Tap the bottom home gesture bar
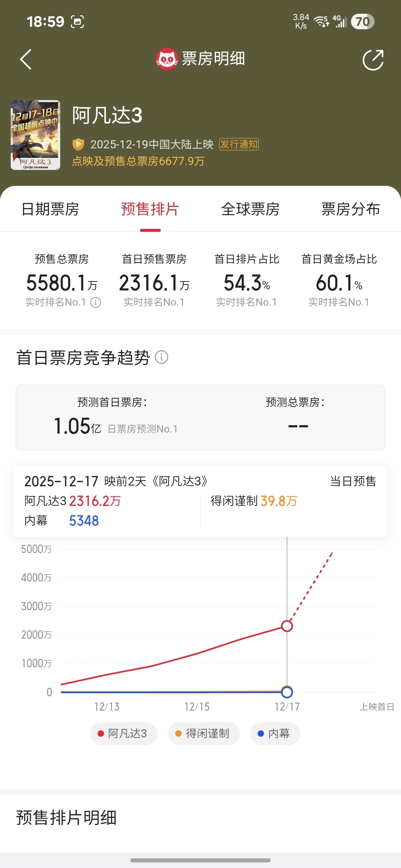This screenshot has width=401, height=868. coord(200,860)
